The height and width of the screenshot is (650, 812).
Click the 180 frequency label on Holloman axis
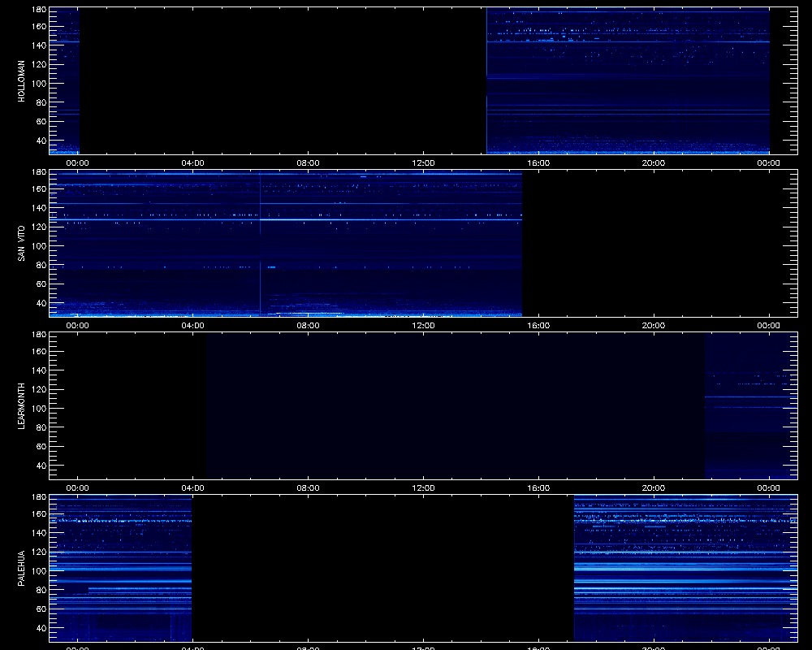(39, 9)
